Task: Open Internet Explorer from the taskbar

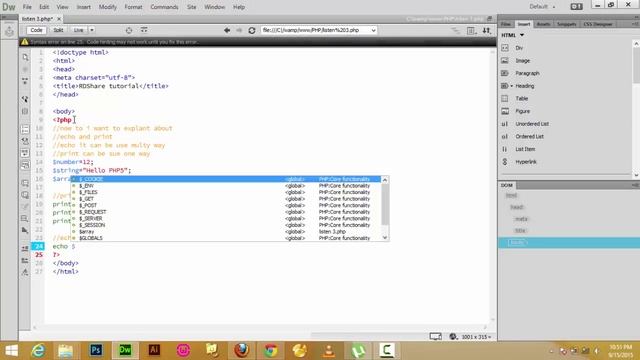Action: point(38,350)
